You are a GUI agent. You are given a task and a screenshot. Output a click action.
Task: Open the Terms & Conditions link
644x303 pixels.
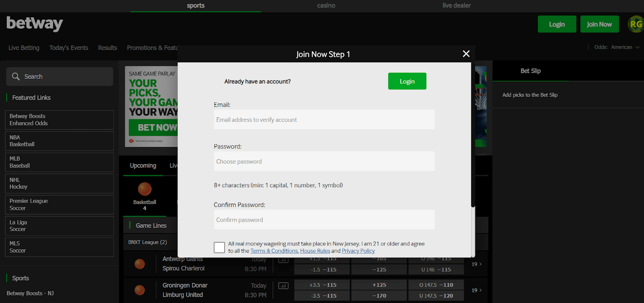click(x=274, y=251)
